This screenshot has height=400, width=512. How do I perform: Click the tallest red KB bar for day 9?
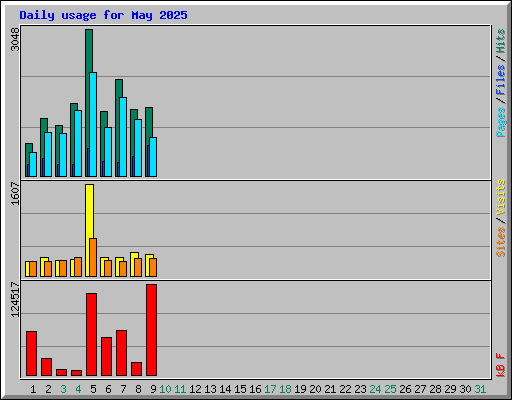click(x=151, y=330)
